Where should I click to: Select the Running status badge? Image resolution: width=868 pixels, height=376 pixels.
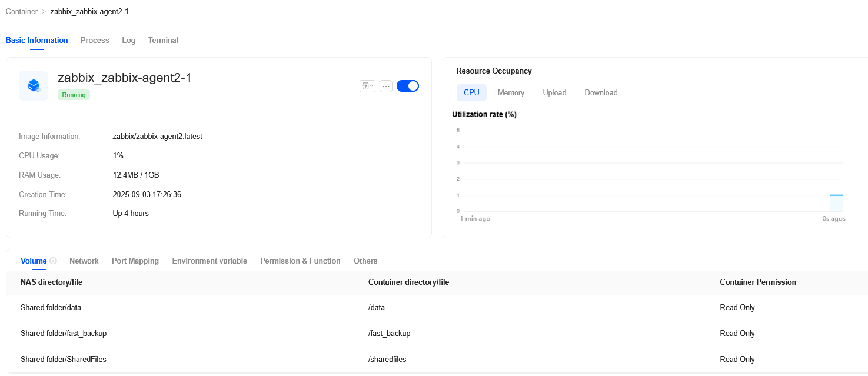pyautogui.click(x=74, y=94)
